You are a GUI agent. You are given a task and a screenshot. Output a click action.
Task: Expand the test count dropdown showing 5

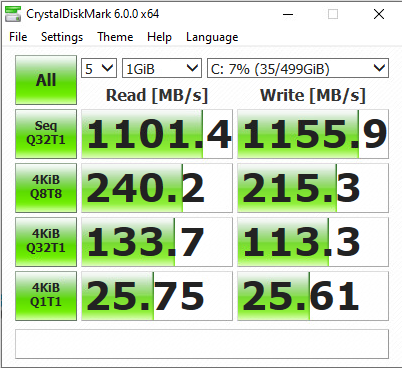pyautogui.click(x=99, y=68)
